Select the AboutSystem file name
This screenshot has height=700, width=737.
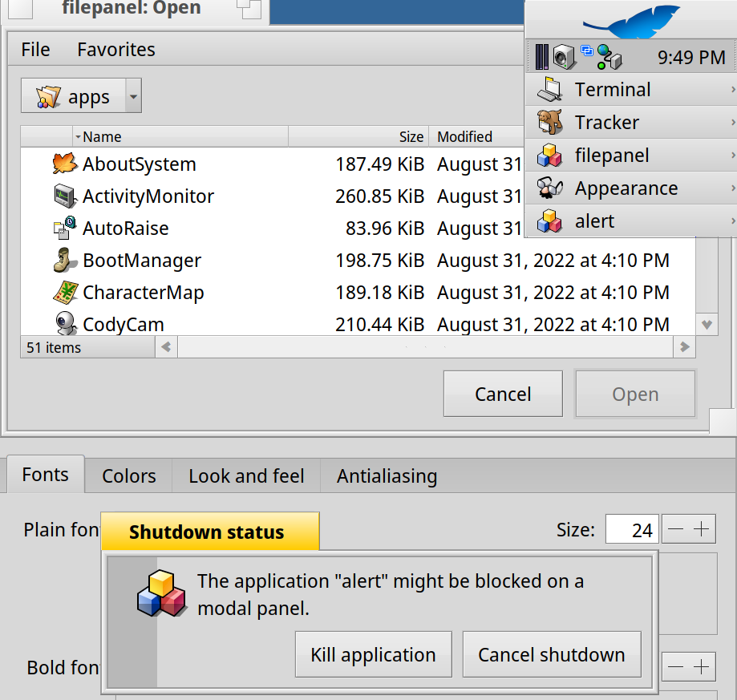[139, 164]
